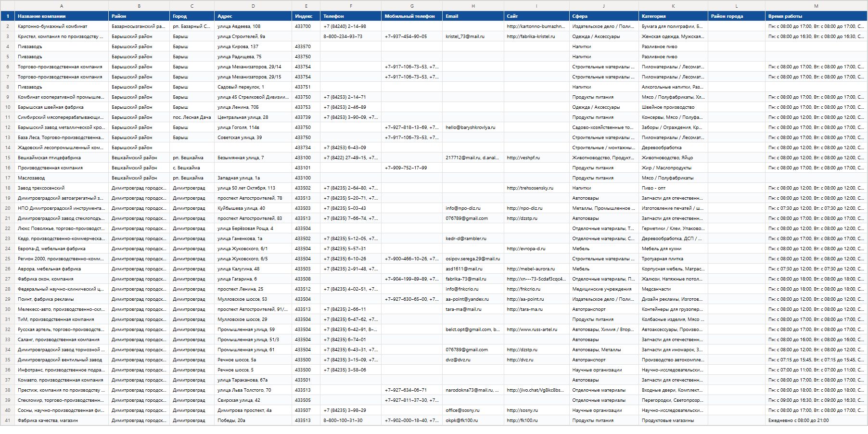Select the 'Пиво - опт' category cell

[674, 188]
